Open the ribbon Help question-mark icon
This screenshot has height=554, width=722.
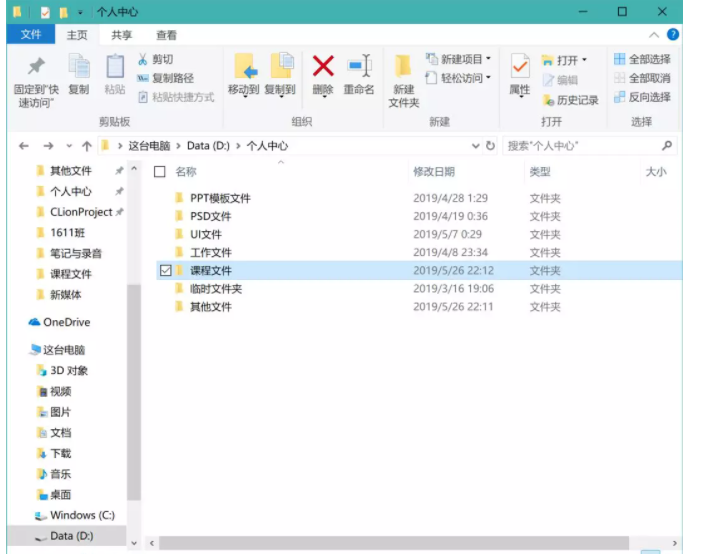click(x=673, y=35)
